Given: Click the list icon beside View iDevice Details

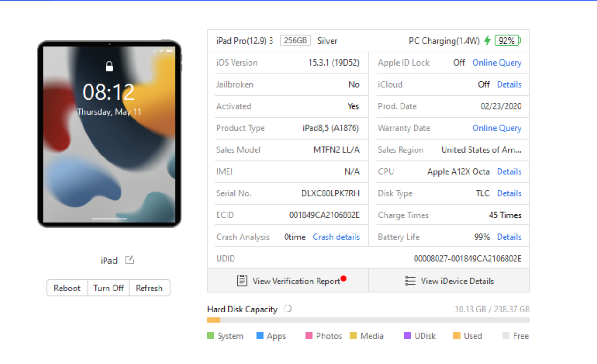Looking at the screenshot, I should [410, 281].
